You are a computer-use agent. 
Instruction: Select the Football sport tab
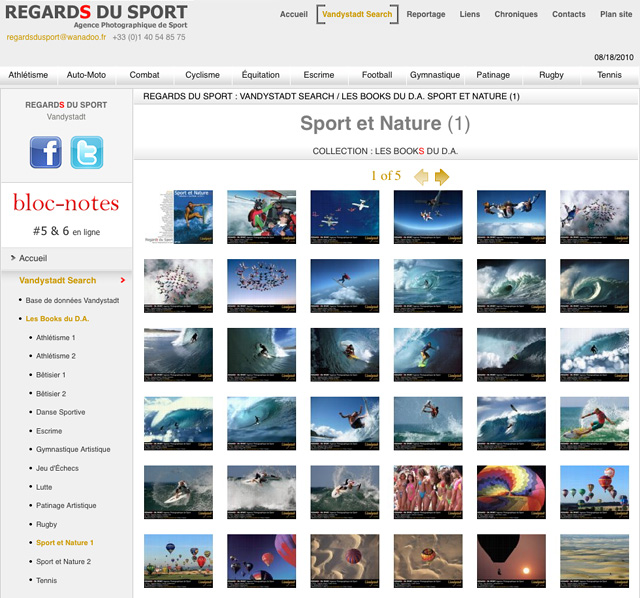[377, 75]
